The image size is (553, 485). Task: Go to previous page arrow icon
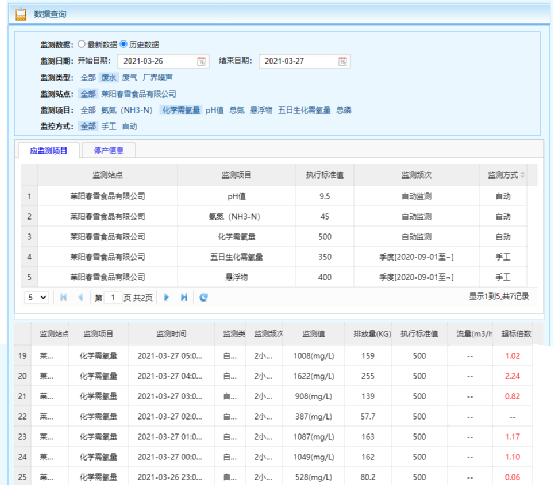pos(81,297)
